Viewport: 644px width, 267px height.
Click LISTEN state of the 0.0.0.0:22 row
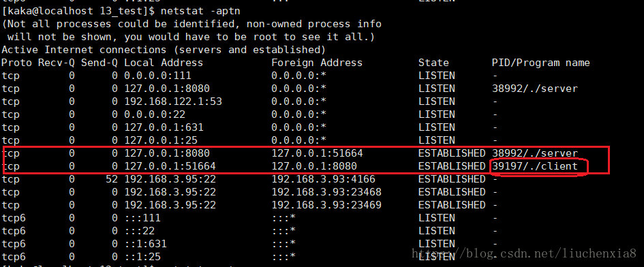tap(437, 114)
